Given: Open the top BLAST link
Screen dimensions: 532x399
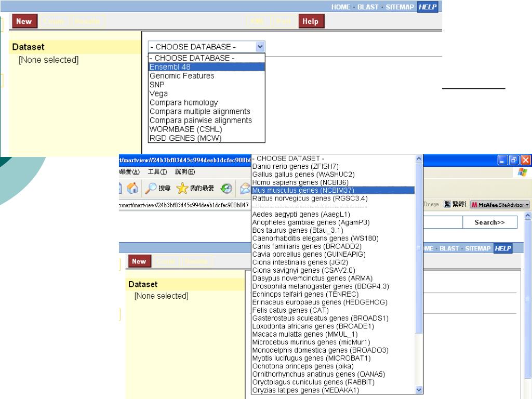Looking at the screenshot, I should pyautogui.click(x=368, y=7).
